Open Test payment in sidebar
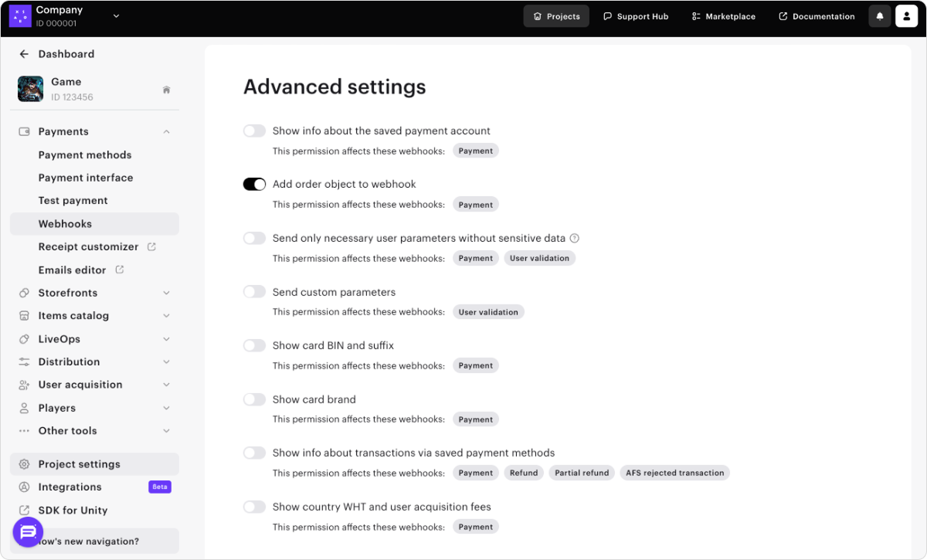The height and width of the screenshot is (560, 927). [x=73, y=201]
